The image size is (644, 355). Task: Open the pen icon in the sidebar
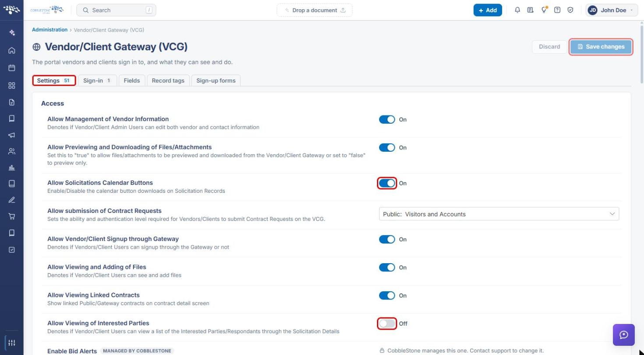point(12,200)
